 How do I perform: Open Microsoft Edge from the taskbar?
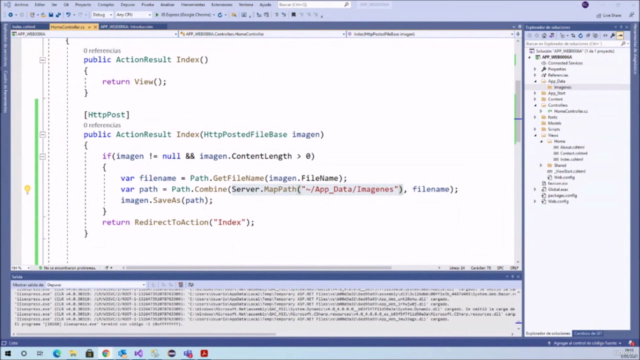(57, 353)
